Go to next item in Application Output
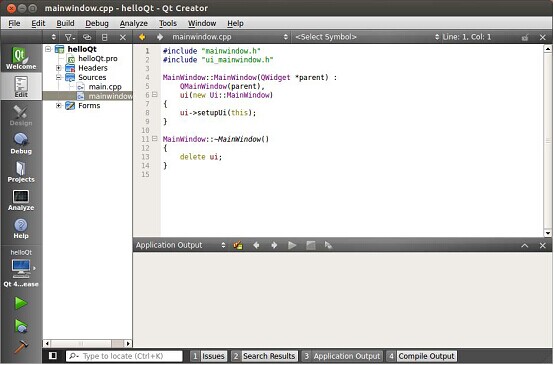This screenshot has height=365, width=554. pyautogui.click(x=274, y=245)
